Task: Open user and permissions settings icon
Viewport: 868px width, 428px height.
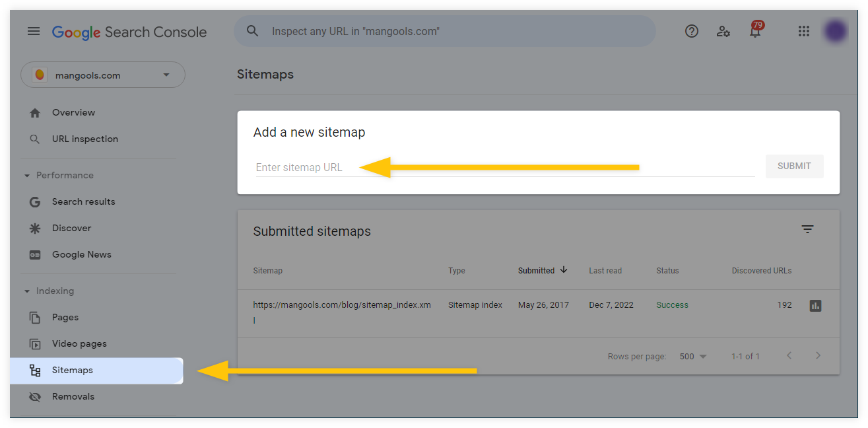Action: click(723, 31)
